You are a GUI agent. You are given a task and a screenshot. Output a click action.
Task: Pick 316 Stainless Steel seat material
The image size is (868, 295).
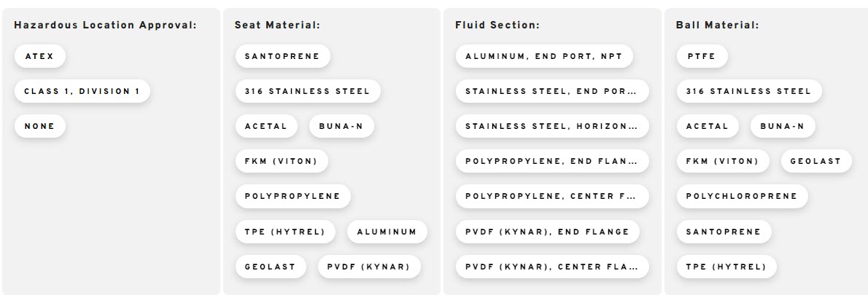[307, 91]
